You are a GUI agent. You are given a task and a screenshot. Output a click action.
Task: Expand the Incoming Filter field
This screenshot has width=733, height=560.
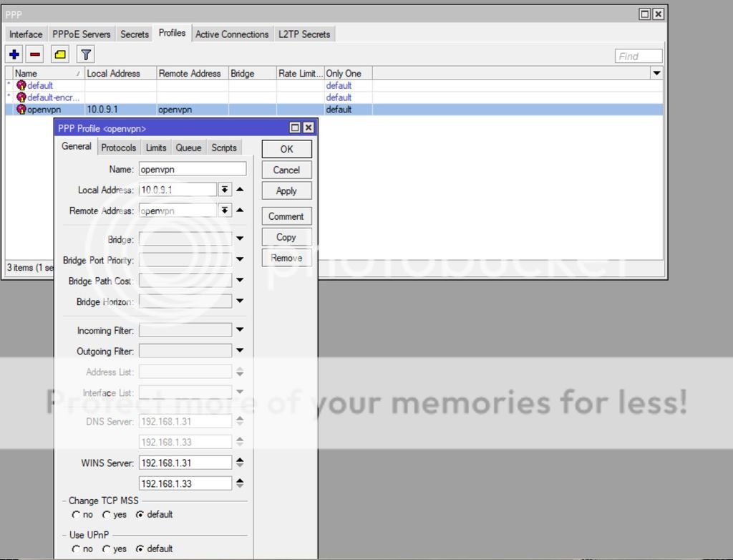[240, 330]
